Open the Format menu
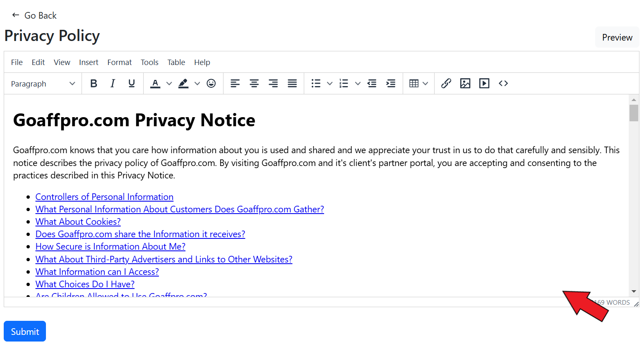Viewport: 644px width, 344px height. point(119,63)
